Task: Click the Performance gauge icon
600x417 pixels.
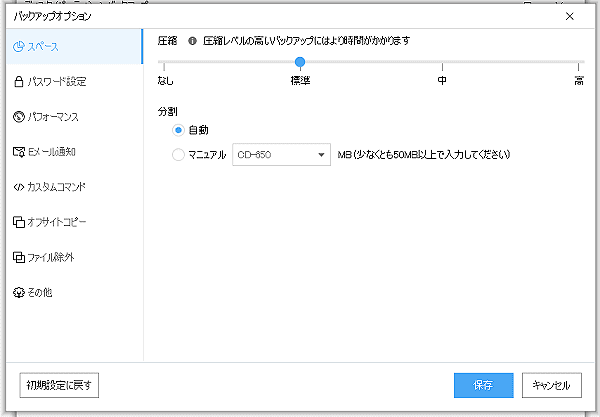Action: [x=18, y=117]
